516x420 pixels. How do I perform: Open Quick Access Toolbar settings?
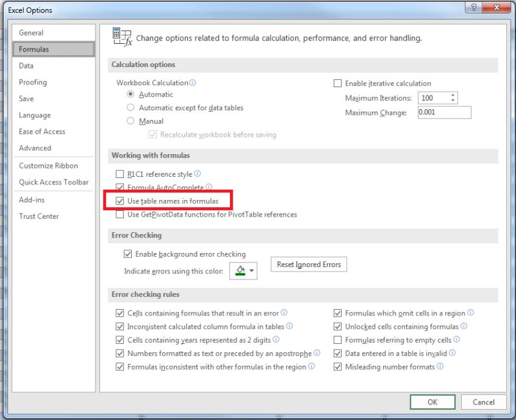point(54,182)
